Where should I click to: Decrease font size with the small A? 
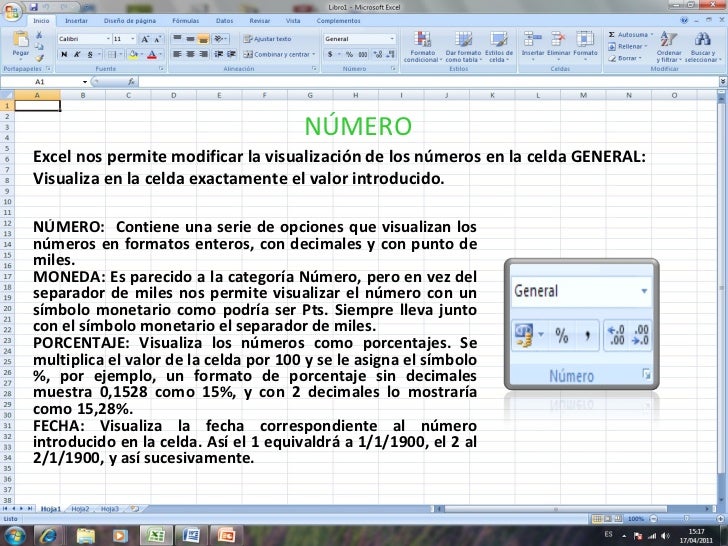[157, 39]
